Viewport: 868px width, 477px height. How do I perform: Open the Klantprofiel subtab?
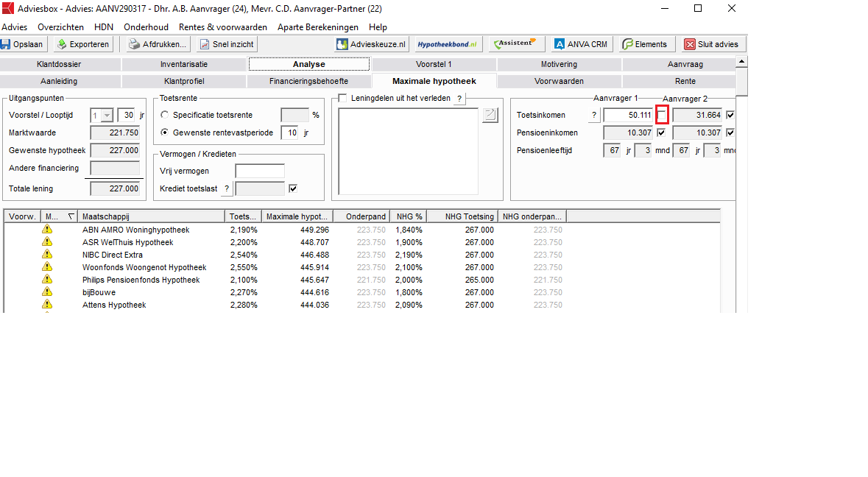pos(184,81)
